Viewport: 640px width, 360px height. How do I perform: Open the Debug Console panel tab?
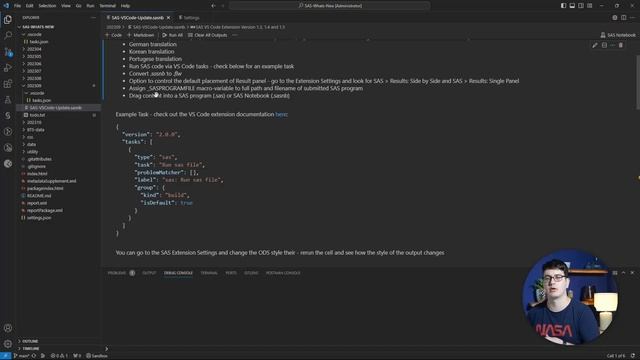click(x=178, y=273)
